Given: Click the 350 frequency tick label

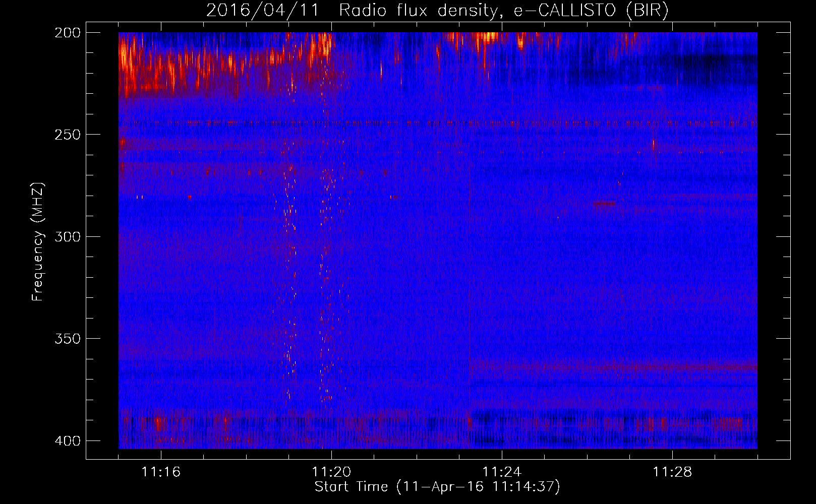Looking at the screenshot, I should pyautogui.click(x=67, y=339).
